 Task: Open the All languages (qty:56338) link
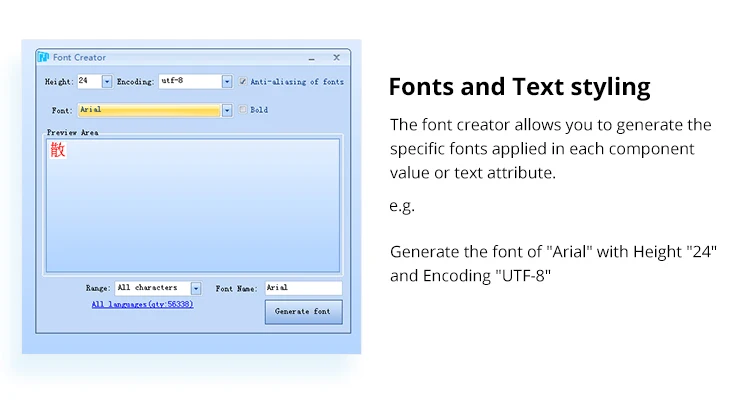[x=143, y=304]
